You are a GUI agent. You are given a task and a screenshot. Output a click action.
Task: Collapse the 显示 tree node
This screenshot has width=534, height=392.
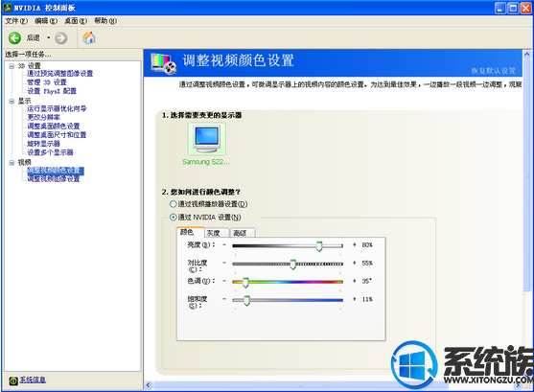[x=12, y=102]
